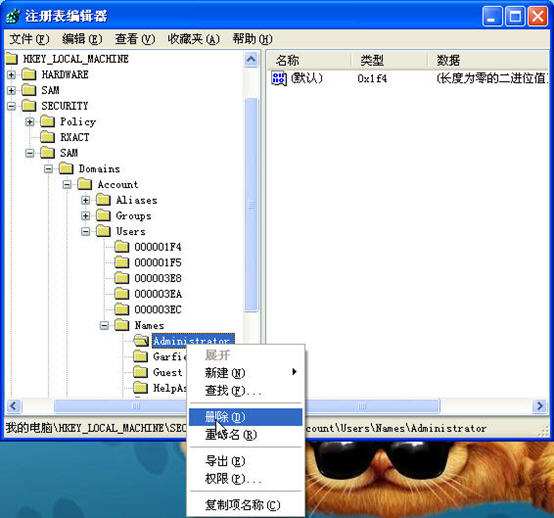Click the HKEY_LOCAL_MACHINE folder icon

(11, 58)
